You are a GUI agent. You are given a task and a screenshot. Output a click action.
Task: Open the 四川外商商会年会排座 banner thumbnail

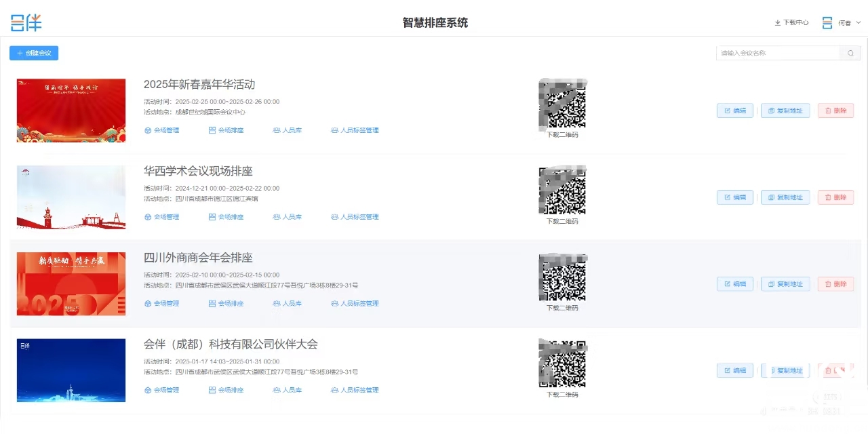point(71,283)
